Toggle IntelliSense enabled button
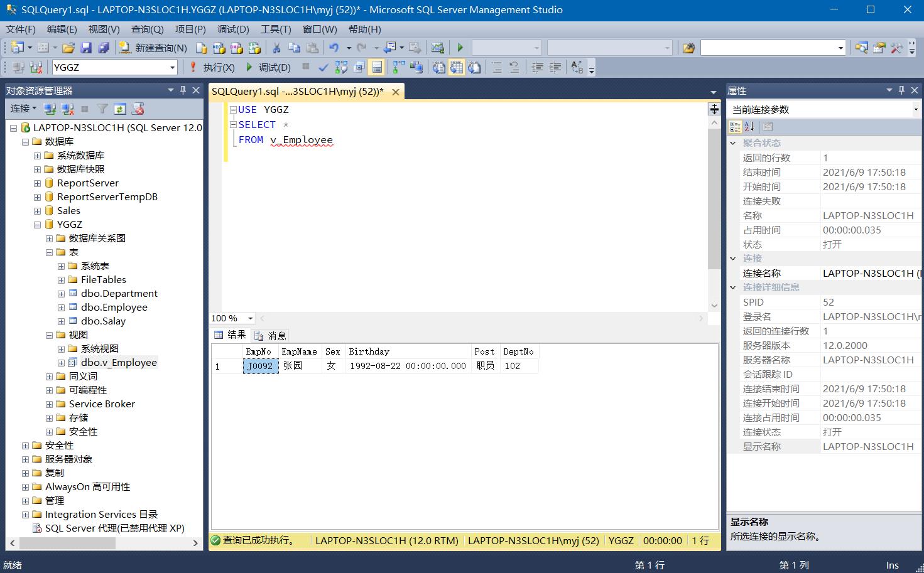 tap(376, 67)
